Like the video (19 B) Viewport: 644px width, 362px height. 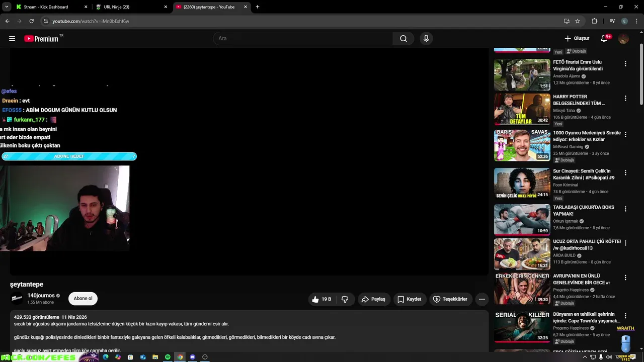321,299
